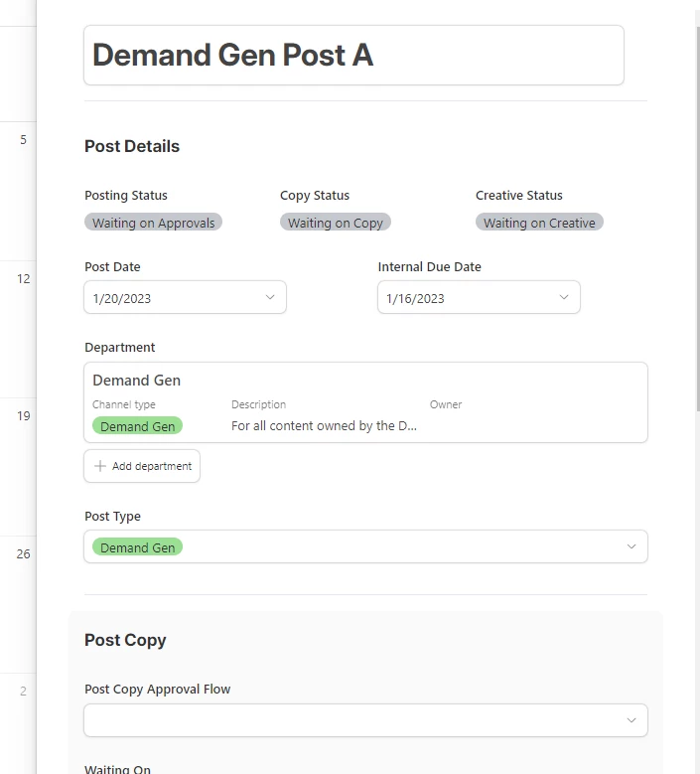Select calendar day 19 in the background
700x774 pixels.
pos(23,416)
